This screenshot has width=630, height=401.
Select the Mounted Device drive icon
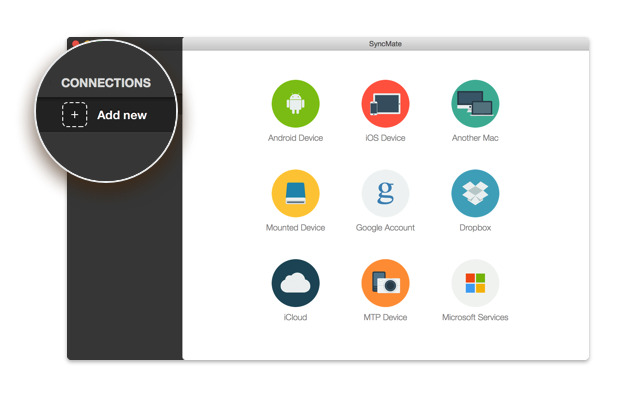(295, 193)
